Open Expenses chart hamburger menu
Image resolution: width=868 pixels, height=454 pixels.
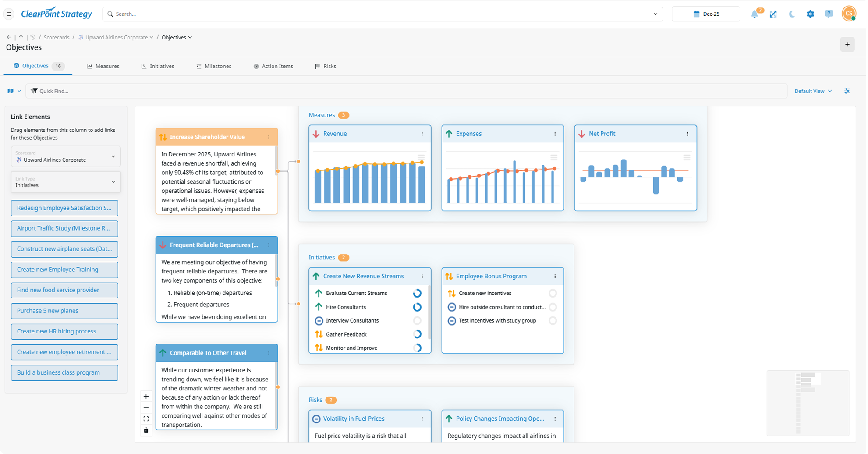pos(555,158)
